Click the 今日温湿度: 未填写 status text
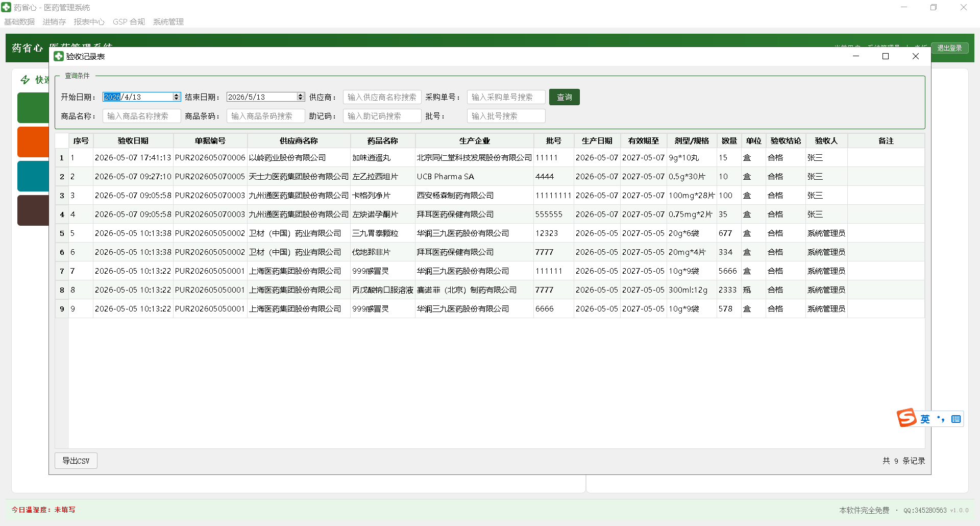This screenshot has height=526, width=980. click(43, 510)
